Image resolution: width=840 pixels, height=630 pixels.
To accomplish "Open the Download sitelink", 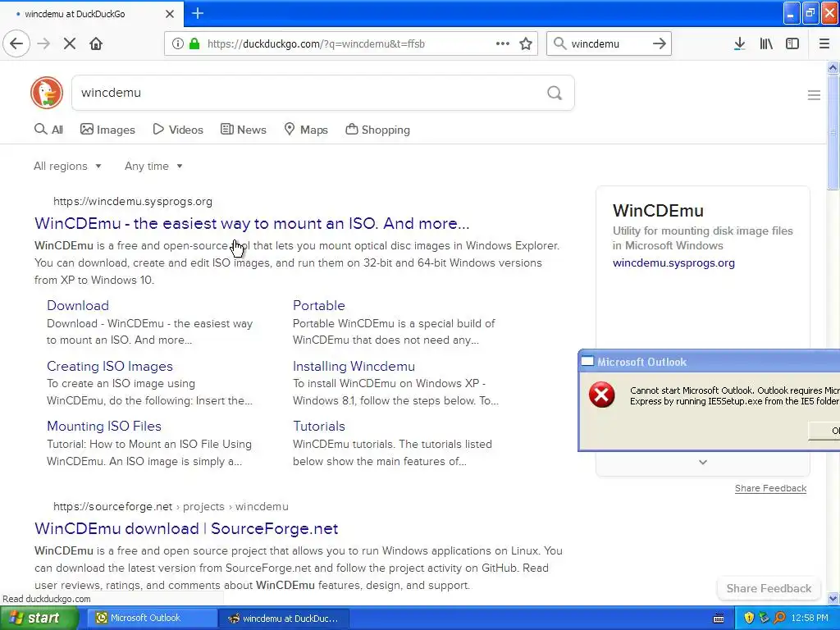I will (x=78, y=305).
